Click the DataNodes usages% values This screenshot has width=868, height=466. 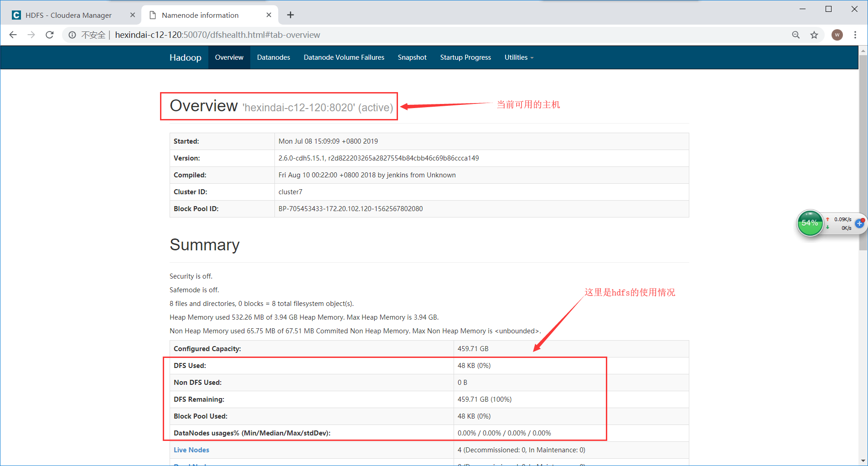click(504, 433)
